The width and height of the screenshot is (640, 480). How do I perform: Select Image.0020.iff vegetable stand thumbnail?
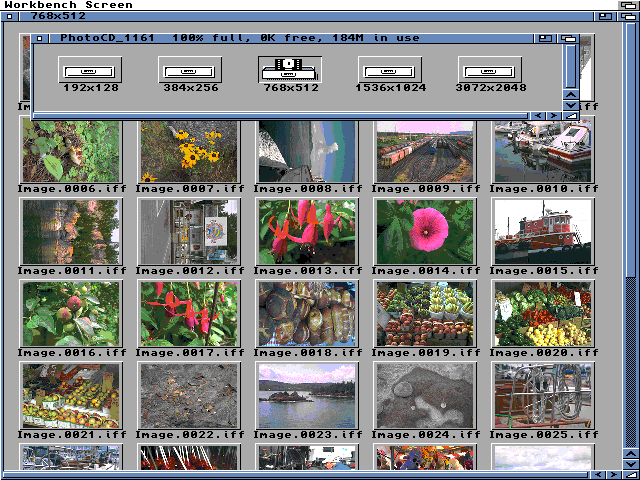click(x=543, y=313)
